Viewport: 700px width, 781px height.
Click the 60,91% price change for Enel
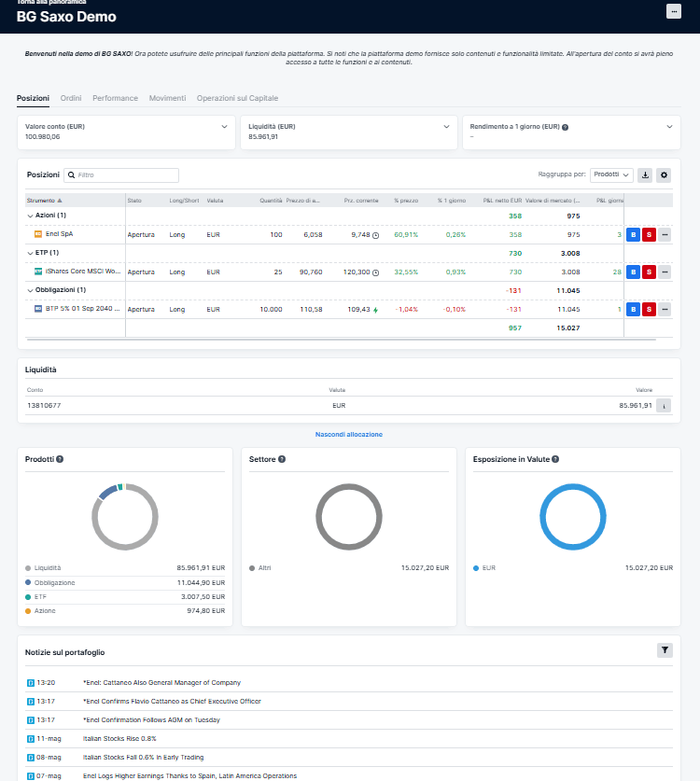tap(406, 234)
